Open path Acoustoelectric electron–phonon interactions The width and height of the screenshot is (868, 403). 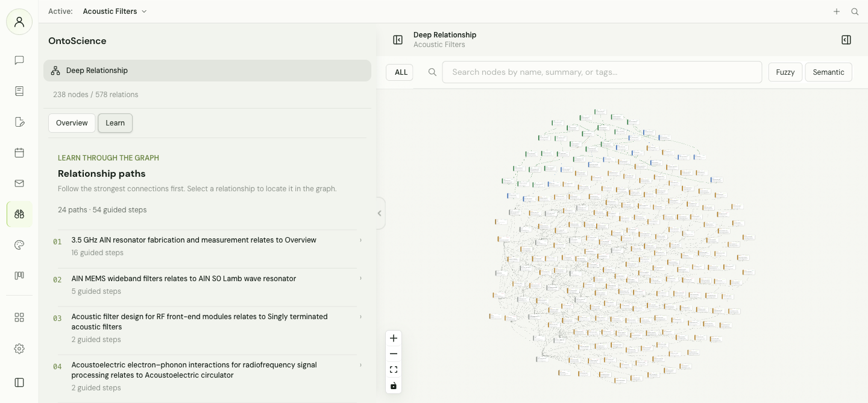(207, 376)
